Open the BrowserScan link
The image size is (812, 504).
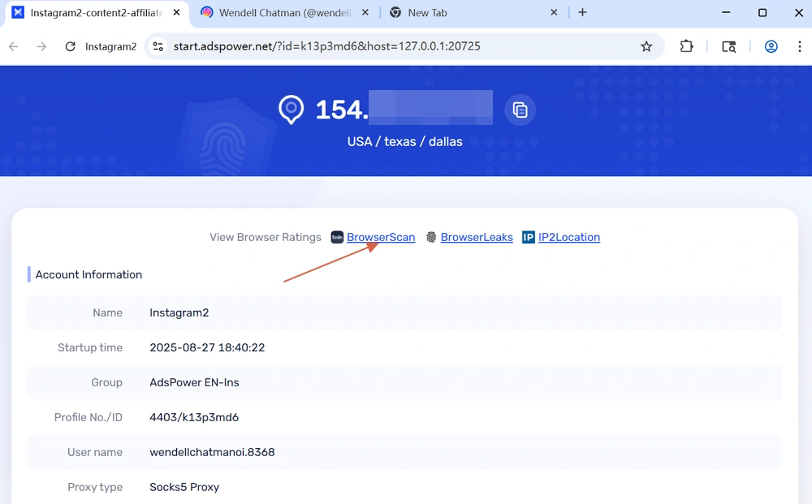click(x=381, y=237)
